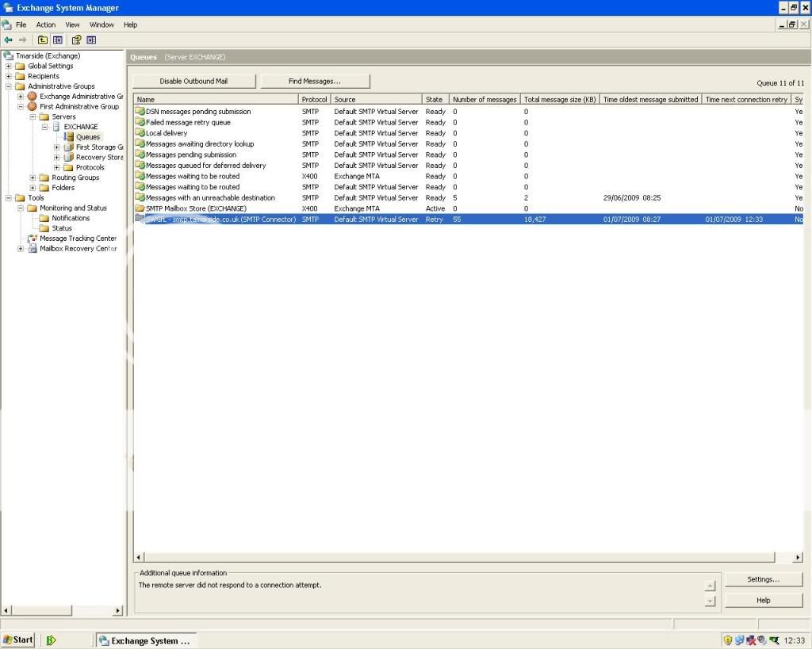Click the Local delivery queue icon
812x649 pixels.
coord(140,133)
